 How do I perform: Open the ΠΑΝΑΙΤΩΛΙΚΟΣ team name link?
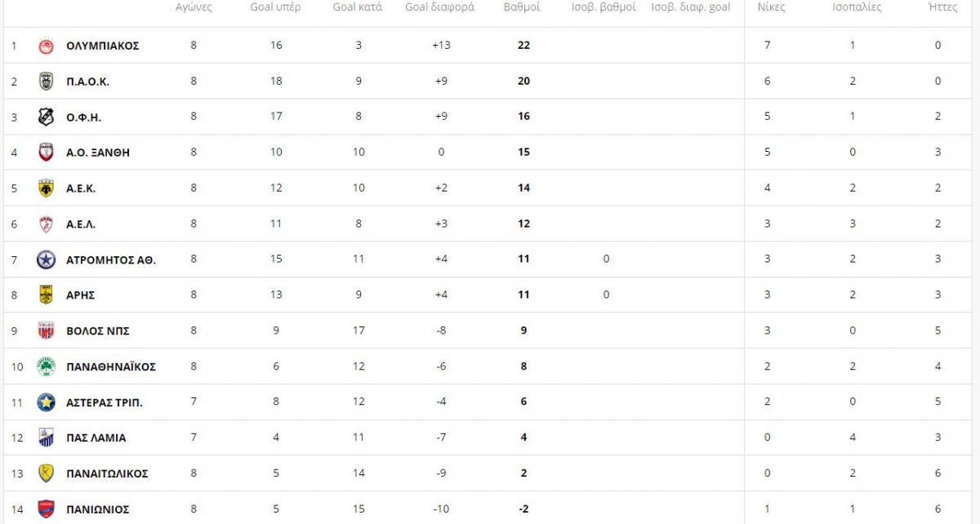tap(107, 473)
